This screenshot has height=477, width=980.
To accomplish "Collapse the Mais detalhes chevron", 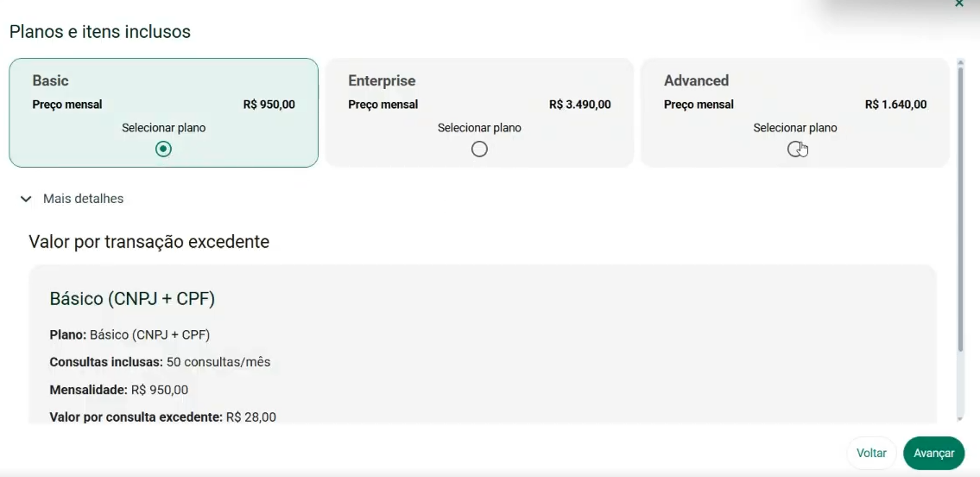I will 26,199.
